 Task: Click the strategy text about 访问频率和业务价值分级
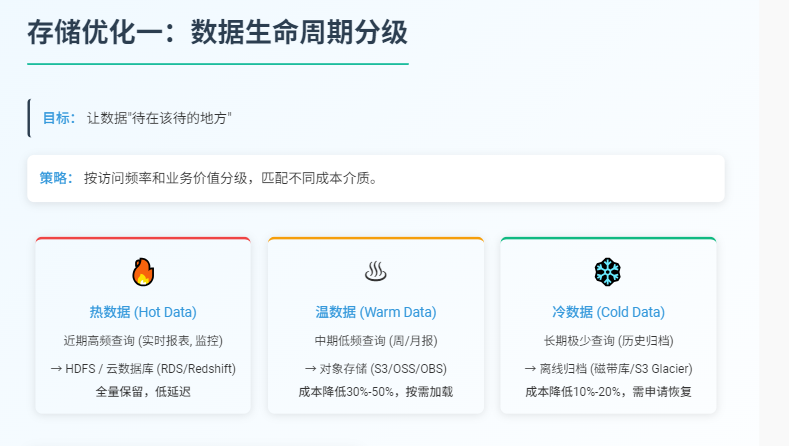pyautogui.click(x=232, y=178)
